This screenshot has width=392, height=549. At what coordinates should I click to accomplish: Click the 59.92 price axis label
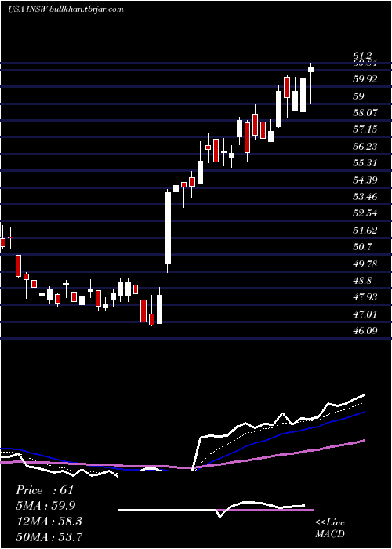click(x=365, y=78)
